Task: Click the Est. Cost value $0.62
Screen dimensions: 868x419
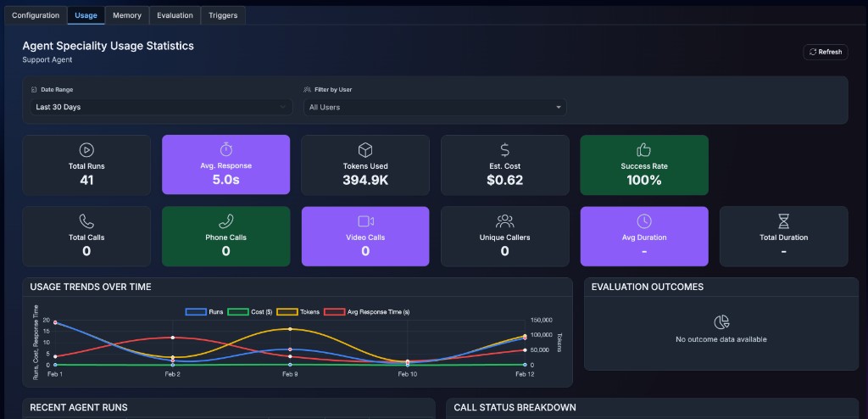Action: point(505,180)
